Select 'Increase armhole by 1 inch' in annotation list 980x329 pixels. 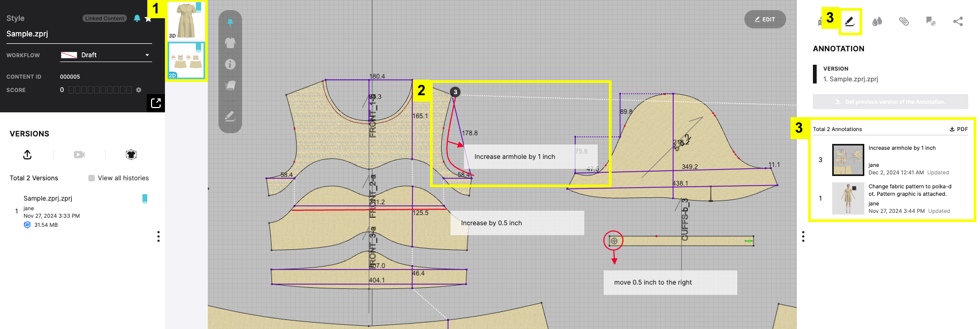click(902, 148)
